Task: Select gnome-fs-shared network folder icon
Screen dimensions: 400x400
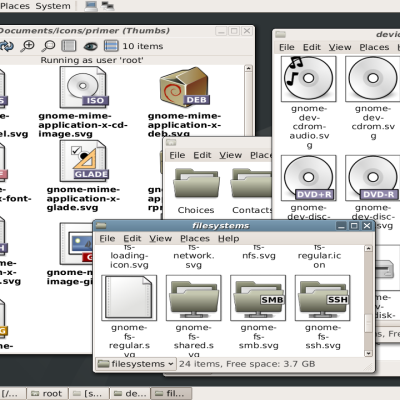Action: click(x=194, y=298)
